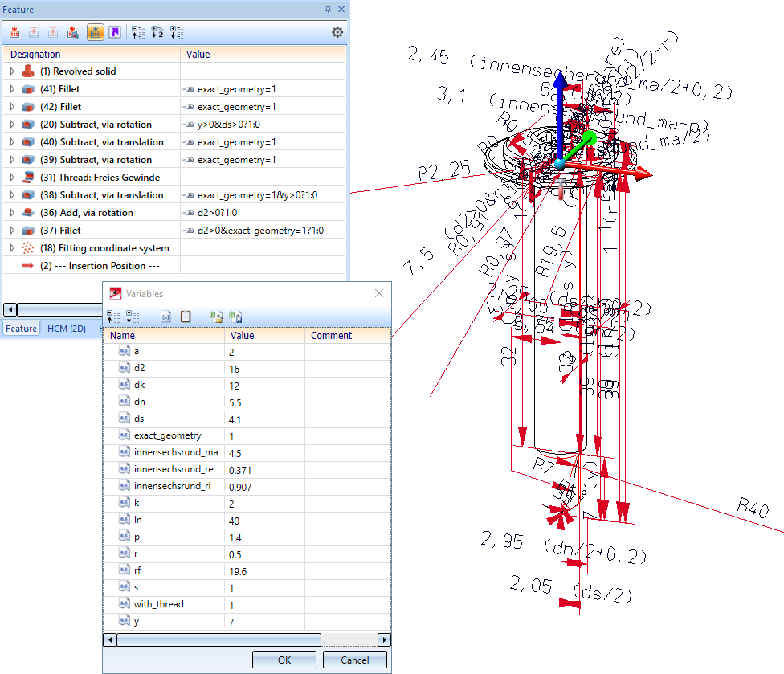Select the Feature tab
The image size is (784, 674).
(22, 328)
